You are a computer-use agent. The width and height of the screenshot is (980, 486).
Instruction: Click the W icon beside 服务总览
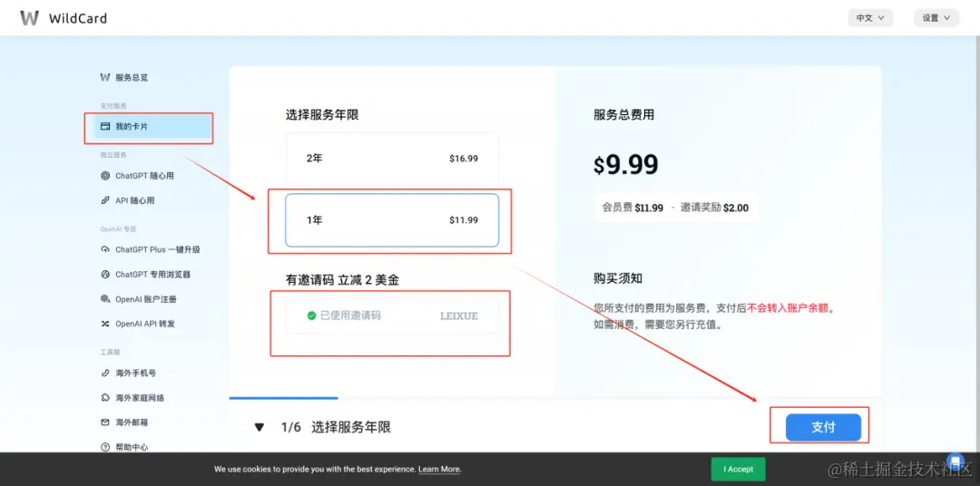click(x=105, y=77)
